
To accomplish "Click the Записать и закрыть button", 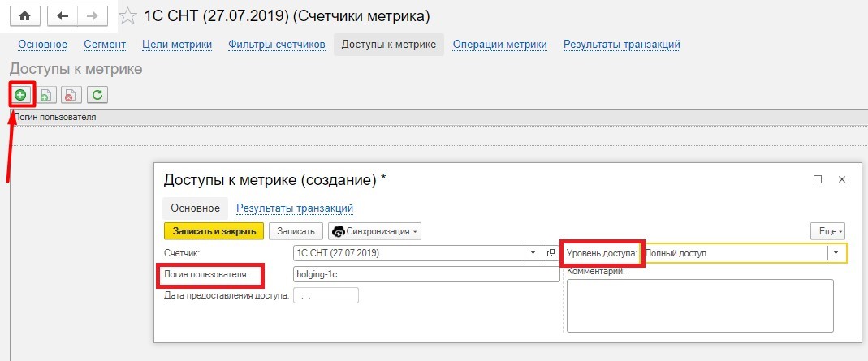I will click(x=214, y=231).
